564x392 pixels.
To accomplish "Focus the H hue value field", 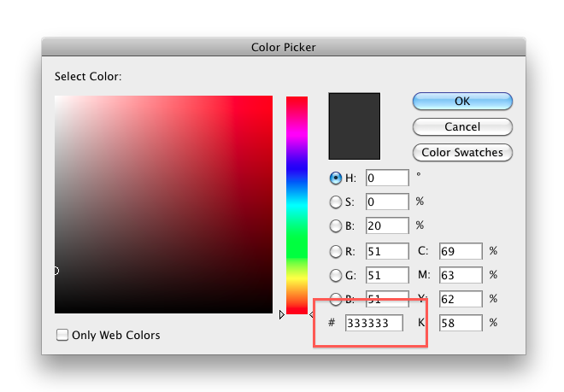I will [x=387, y=178].
